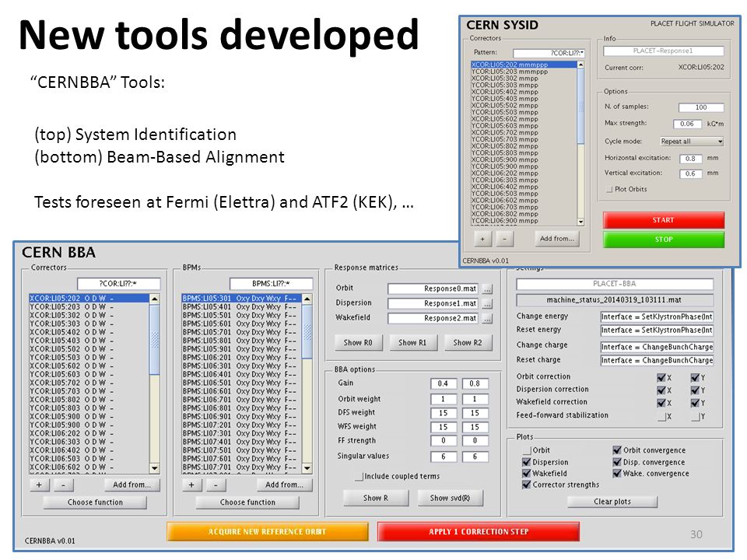Click the Clear plots button
Viewport: 747px width, 560px height.
pos(612,502)
